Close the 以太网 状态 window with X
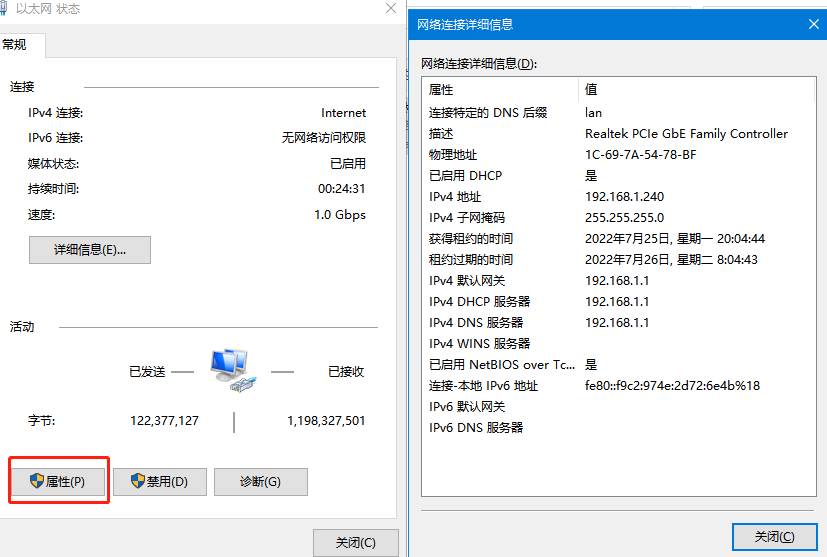This screenshot has width=827, height=557. point(390,9)
